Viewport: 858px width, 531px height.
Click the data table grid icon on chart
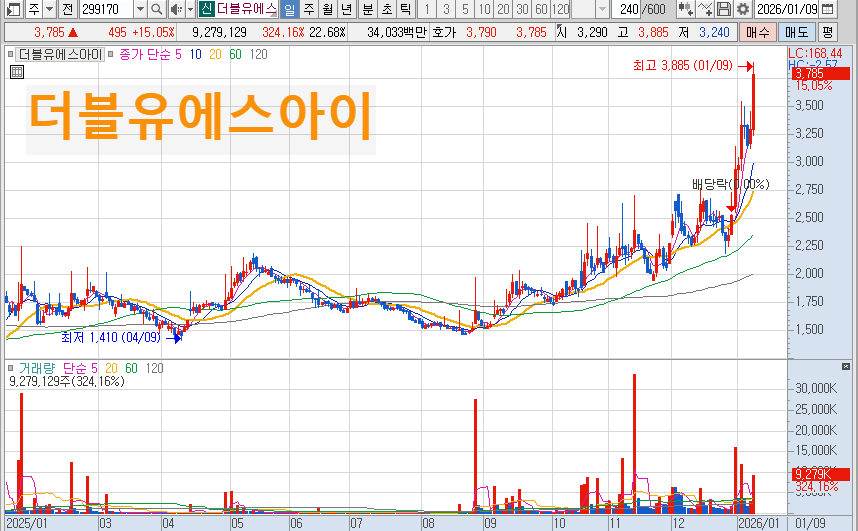tap(17, 72)
